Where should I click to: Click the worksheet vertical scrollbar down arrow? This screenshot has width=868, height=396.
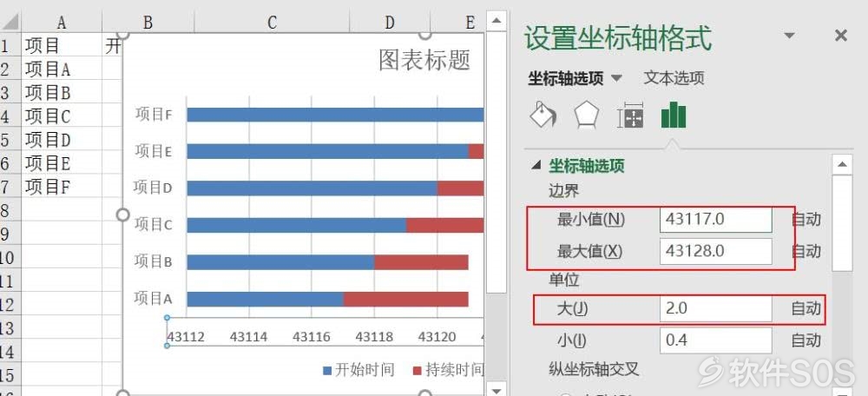pos(496,389)
